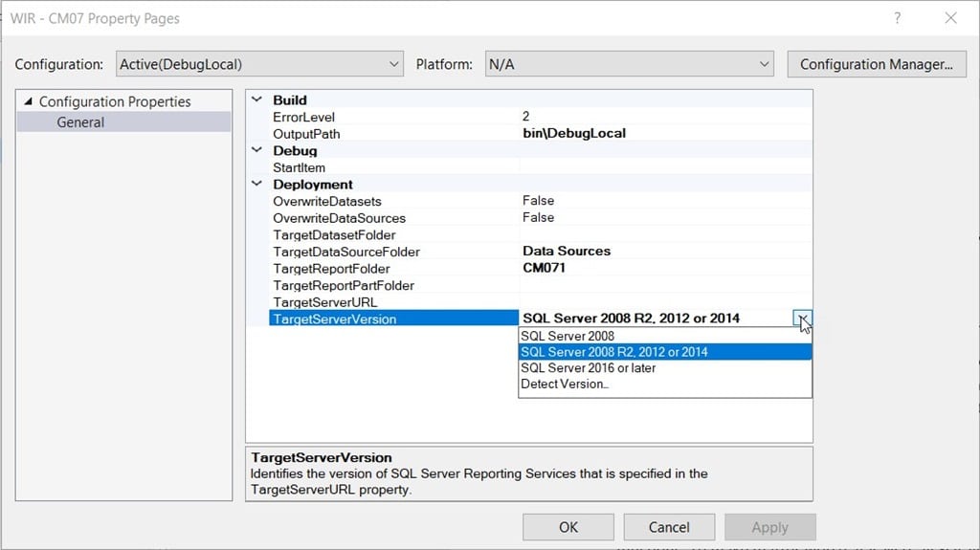980x550 pixels.
Task: Collapse the Build section
Action: (256, 99)
